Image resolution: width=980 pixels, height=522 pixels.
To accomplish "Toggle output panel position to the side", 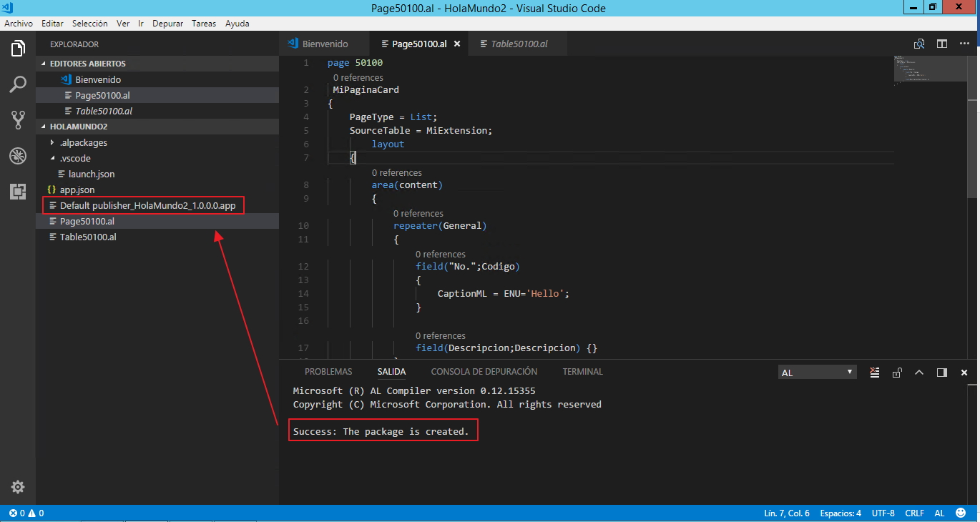I will click(x=941, y=373).
